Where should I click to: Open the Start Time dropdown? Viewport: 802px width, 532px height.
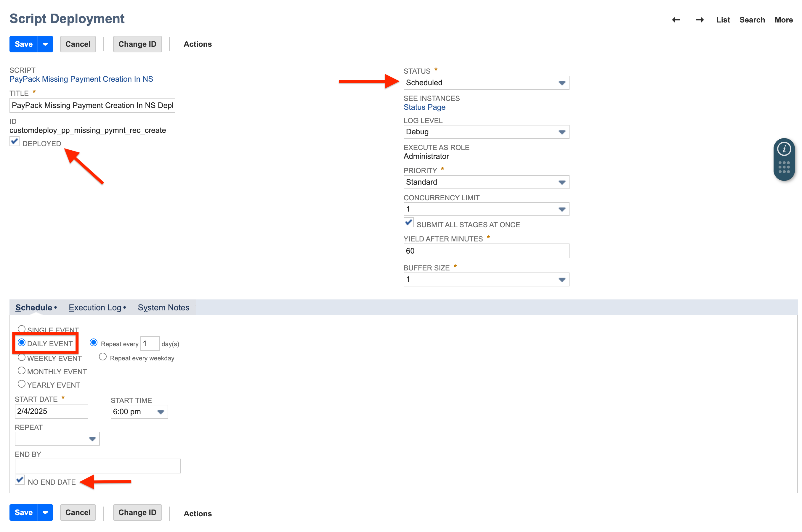tap(160, 412)
